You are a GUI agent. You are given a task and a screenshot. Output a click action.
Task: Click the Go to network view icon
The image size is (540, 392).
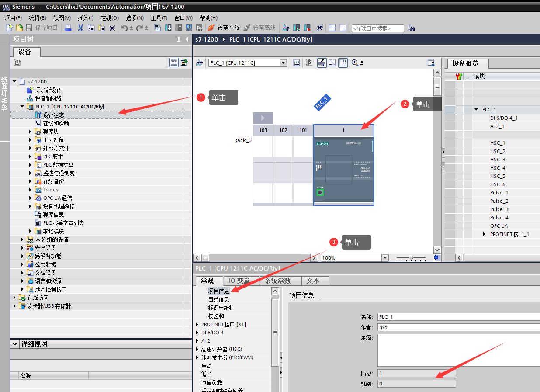point(200,63)
